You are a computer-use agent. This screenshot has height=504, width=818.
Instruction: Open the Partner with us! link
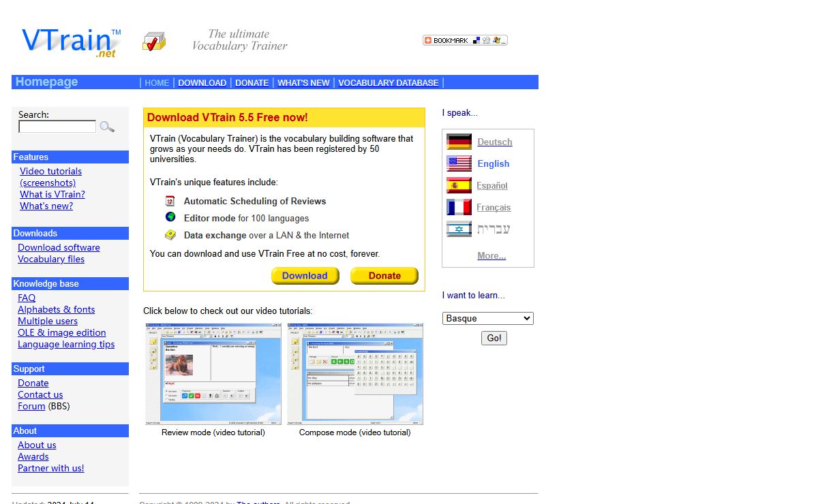click(x=51, y=468)
